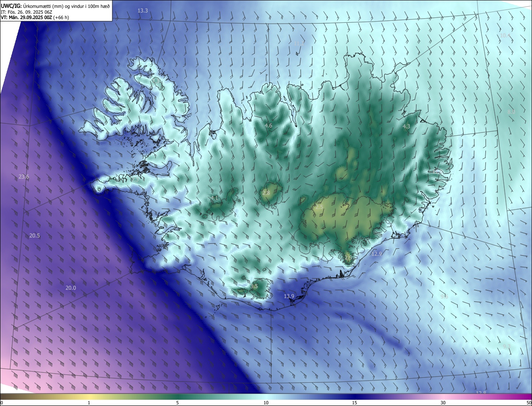Click the map value 9.6 southeast of Iceland
The image size is (532, 406).
444,296
